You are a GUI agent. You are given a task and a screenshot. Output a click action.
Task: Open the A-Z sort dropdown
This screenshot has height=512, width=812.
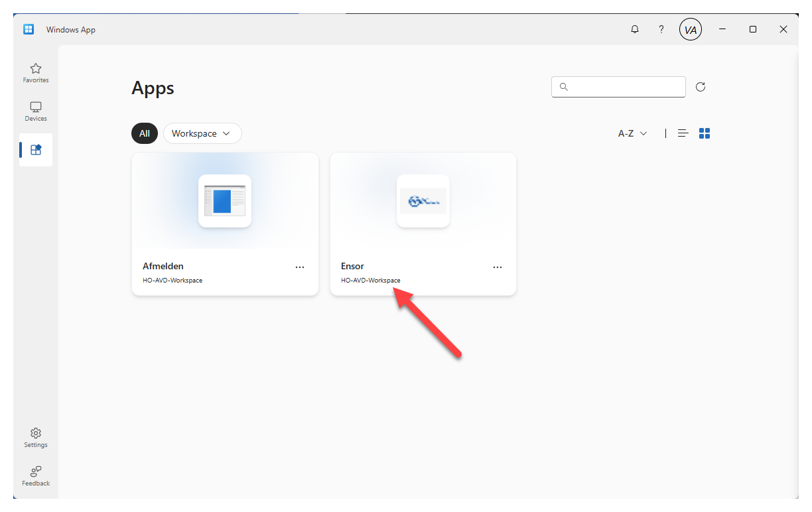tap(632, 133)
